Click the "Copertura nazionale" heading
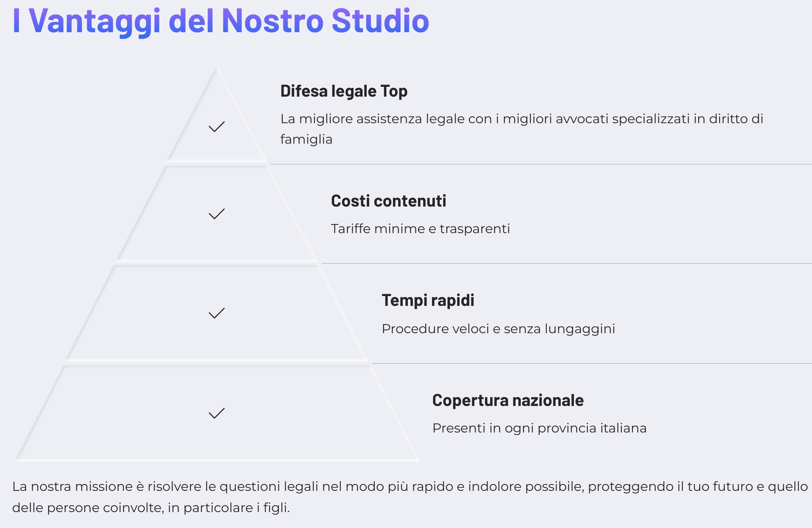The image size is (812, 528). click(x=508, y=401)
